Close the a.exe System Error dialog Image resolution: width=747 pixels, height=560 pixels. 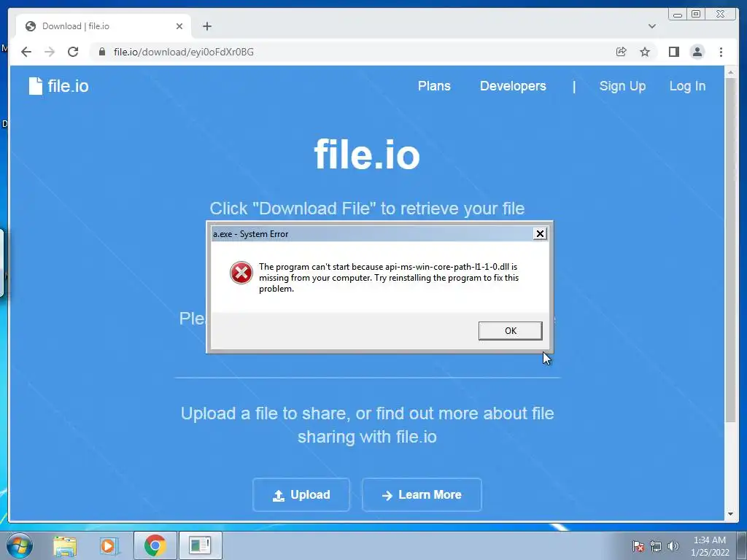tap(540, 234)
